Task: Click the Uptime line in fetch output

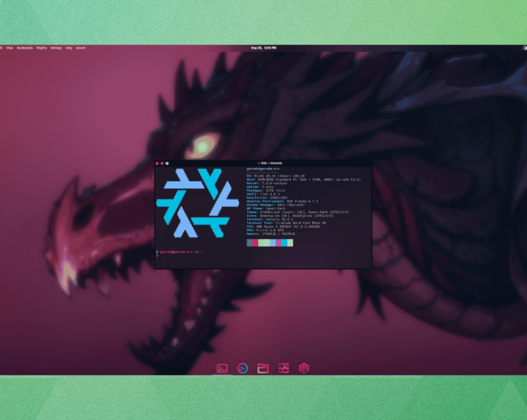Action: pyautogui.click(x=260, y=187)
